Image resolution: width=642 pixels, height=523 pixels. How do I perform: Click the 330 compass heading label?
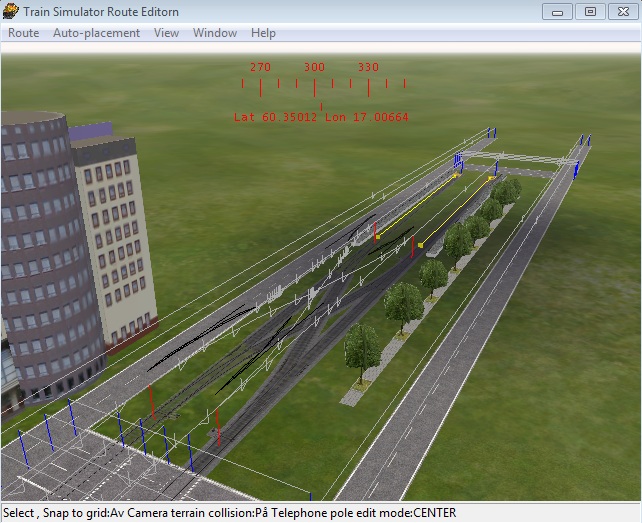[368, 67]
